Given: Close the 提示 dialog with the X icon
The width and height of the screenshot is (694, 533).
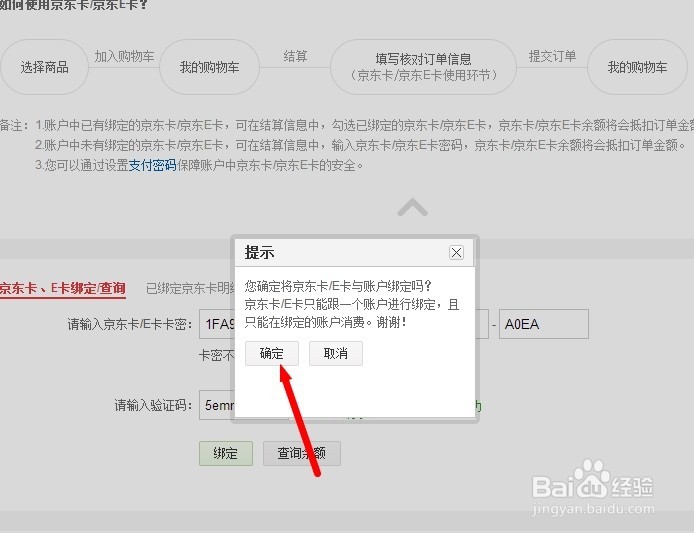Looking at the screenshot, I should (x=456, y=252).
